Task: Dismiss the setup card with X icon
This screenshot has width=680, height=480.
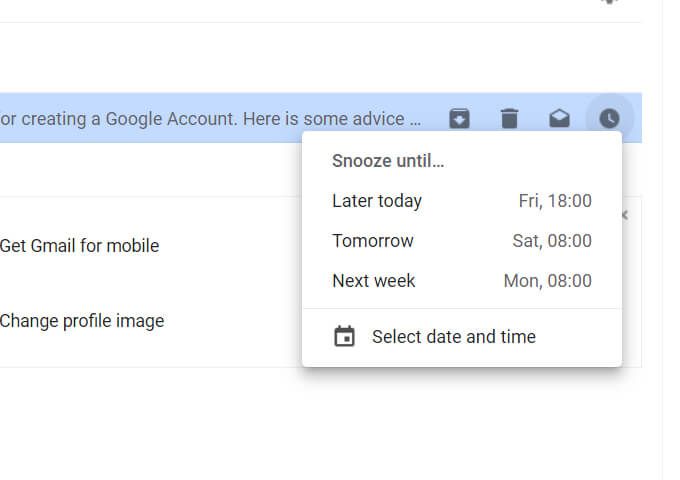Action: click(x=625, y=215)
